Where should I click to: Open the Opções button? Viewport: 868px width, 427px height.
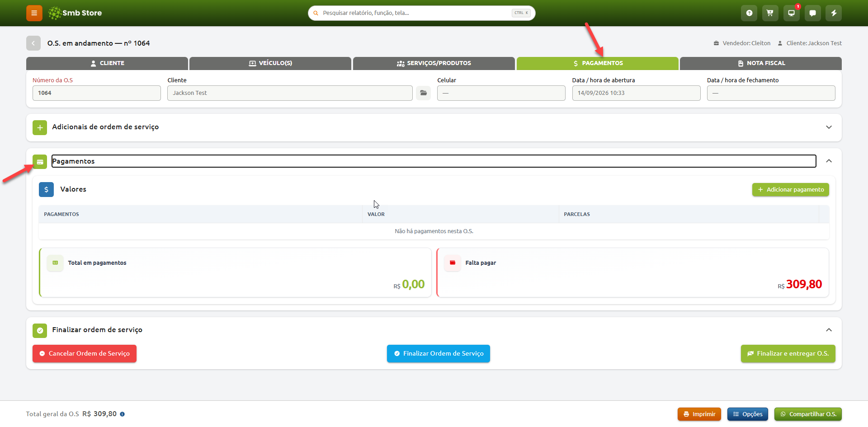(x=748, y=414)
